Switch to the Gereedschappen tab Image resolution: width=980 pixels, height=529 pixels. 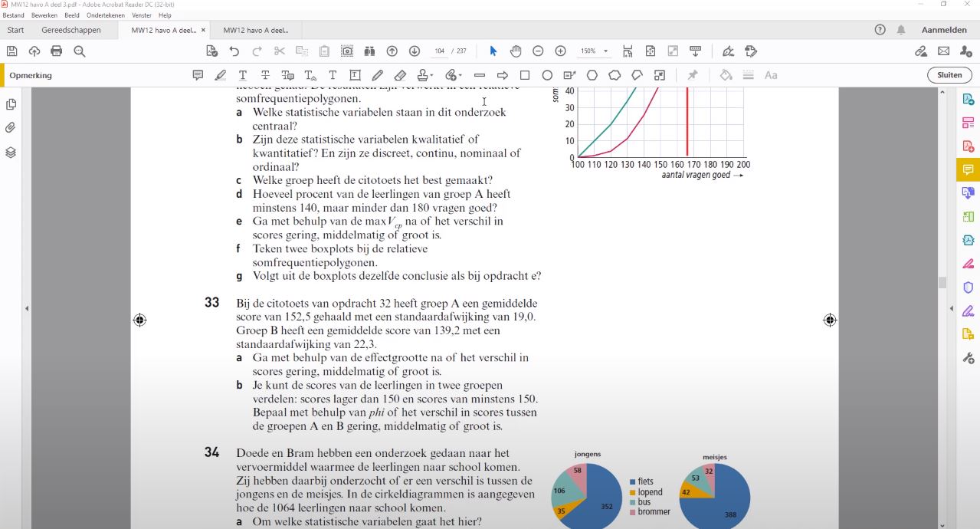pos(71,30)
